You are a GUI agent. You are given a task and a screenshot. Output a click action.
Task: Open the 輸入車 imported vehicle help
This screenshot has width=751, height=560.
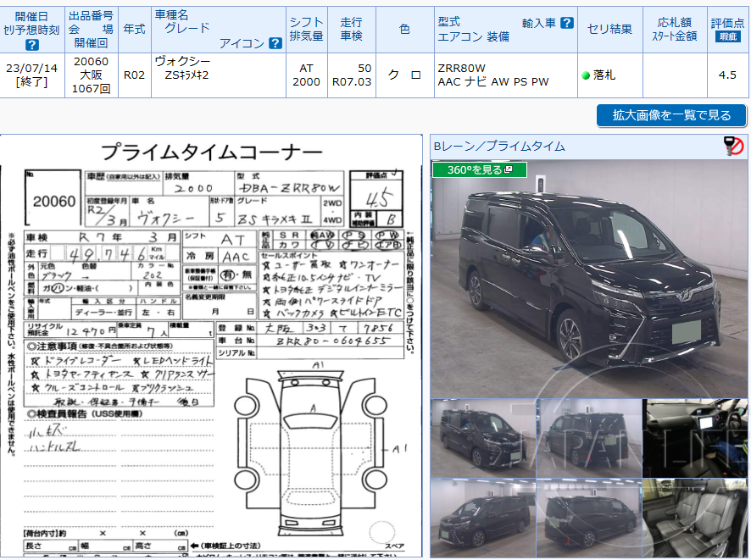tap(567, 21)
